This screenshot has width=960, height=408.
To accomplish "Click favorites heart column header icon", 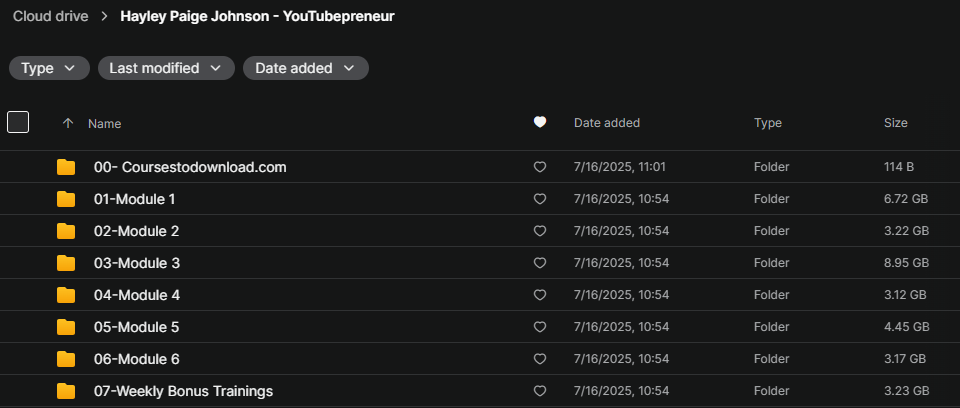I will pyautogui.click(x=539, y=123).
